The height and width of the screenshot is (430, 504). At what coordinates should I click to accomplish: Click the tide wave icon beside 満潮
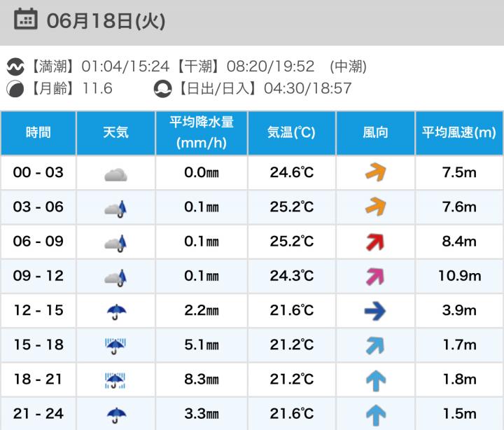(15, 67)
